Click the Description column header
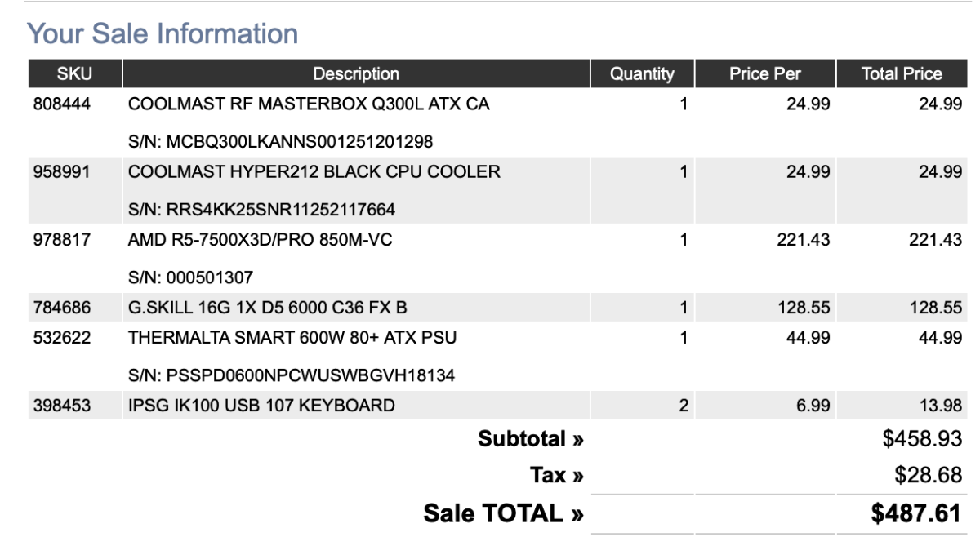 coord(356,74)
